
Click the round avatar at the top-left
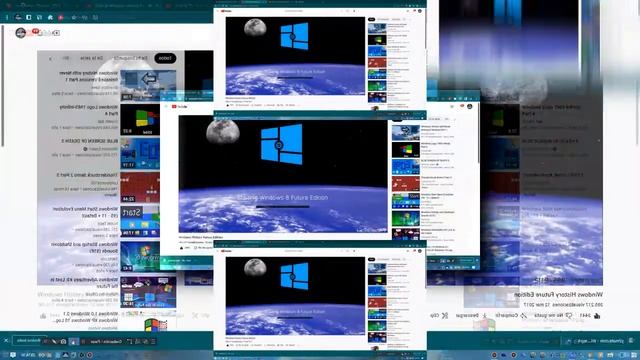[20, 33]
